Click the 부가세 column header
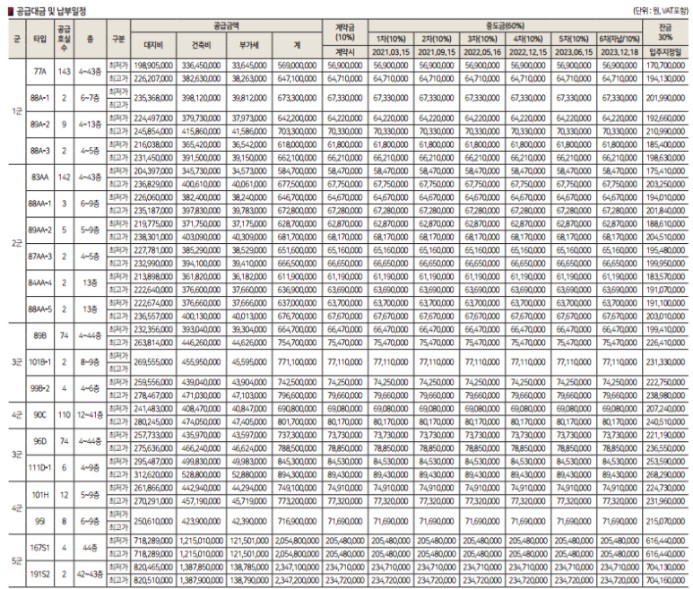Image resolution: width=693 pixels, height=589 pixels. [x=249, y=45]
